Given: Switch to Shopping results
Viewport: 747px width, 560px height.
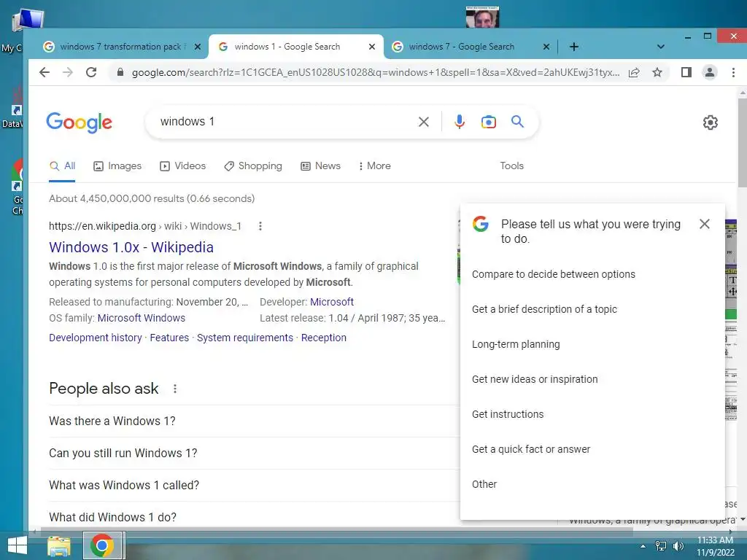Looking at the screenshot, I should 253,166.
